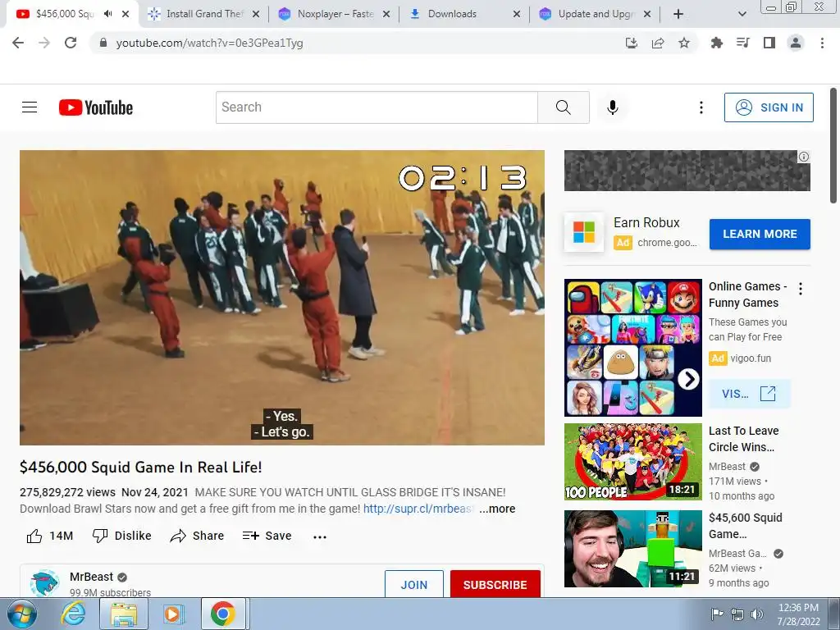The image size is (840, 630).
Task: Bookmark this page with the star icon
Action: [684, 43]
